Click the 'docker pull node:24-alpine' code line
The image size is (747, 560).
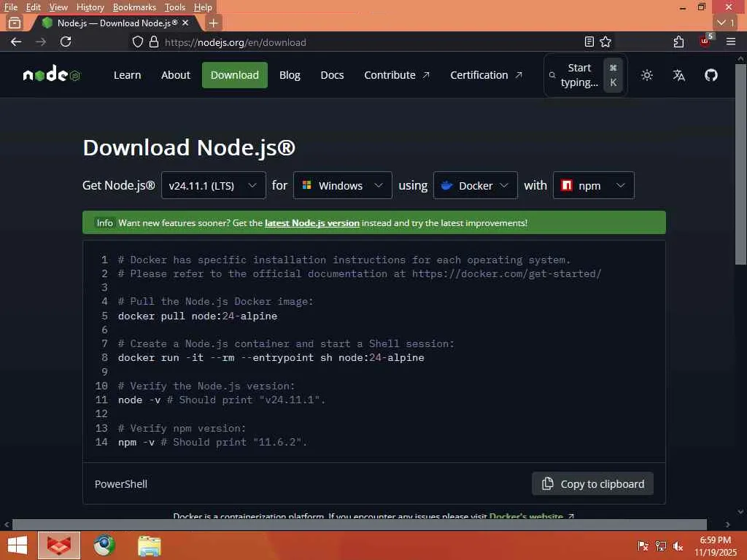[198, 316]
